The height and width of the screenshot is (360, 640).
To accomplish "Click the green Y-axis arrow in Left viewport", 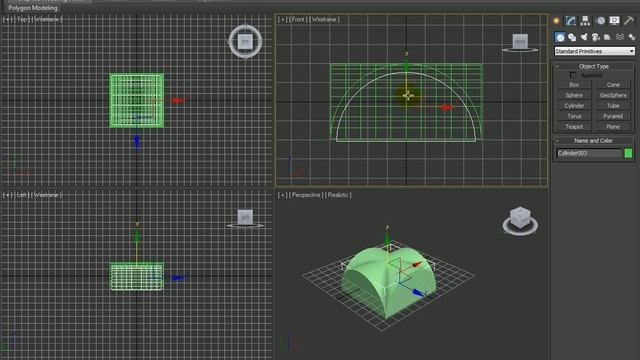I will 137,236.
